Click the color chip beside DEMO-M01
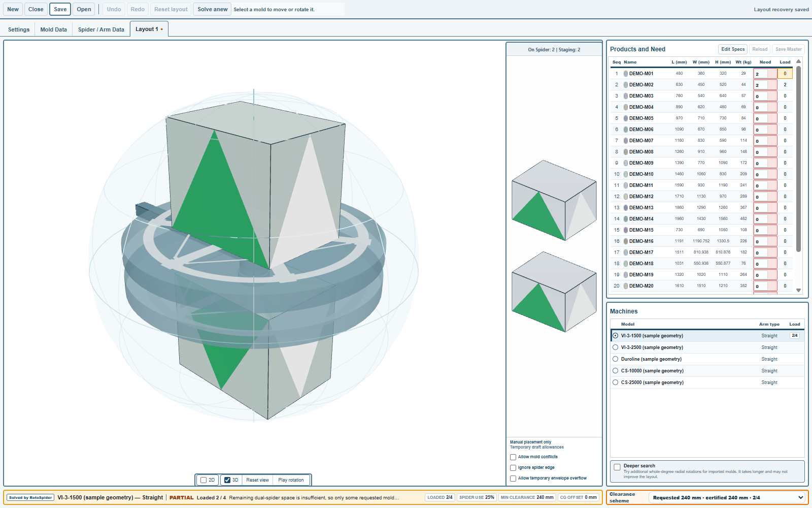The image size is (812, 508). click(x=626, y=74)
